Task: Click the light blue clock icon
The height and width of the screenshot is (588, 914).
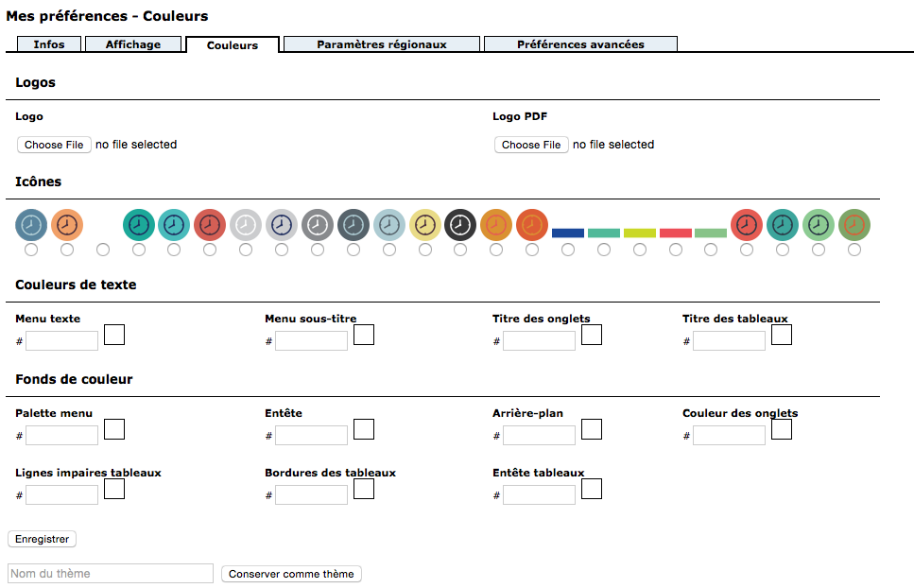Action: coord(389,225)
